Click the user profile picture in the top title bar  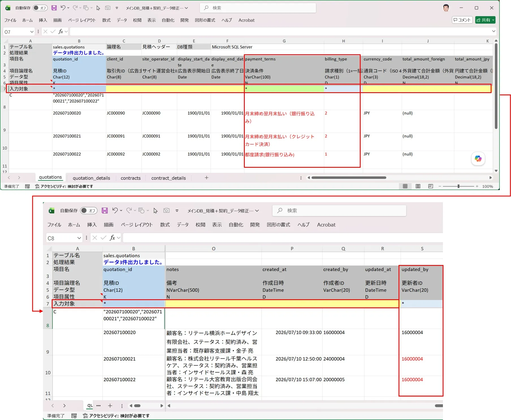click(446, 8)
